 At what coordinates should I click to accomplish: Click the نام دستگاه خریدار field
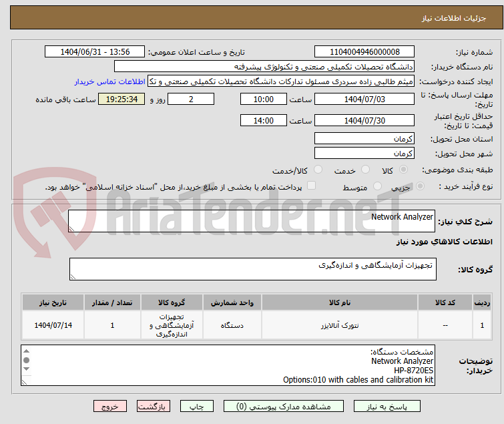pyautogui.click(x=264, y=67)
